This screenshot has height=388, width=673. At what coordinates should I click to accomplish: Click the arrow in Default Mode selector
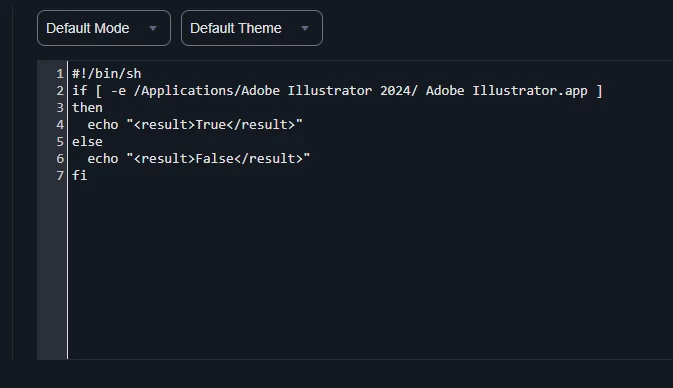[x=153, y=28]
